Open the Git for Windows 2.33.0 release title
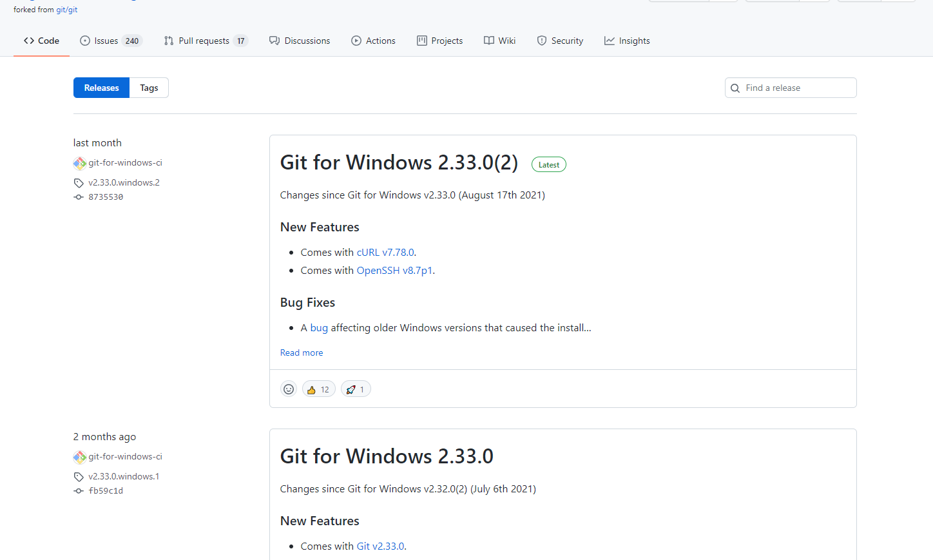 pyautogui.click(x=387, y=456)
